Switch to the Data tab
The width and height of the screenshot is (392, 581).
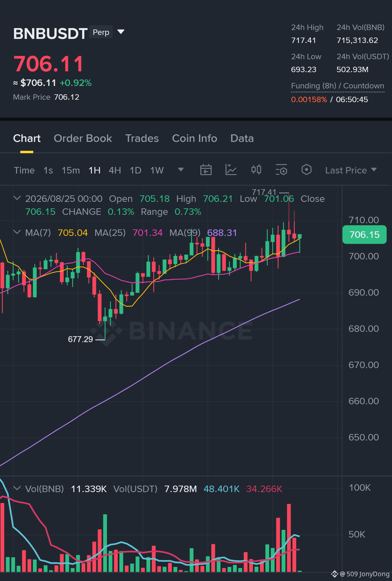click(242, 138)
